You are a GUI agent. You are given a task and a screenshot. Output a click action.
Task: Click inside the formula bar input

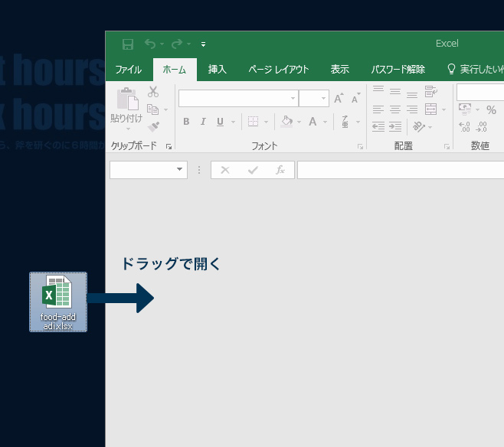coord(401,170)
